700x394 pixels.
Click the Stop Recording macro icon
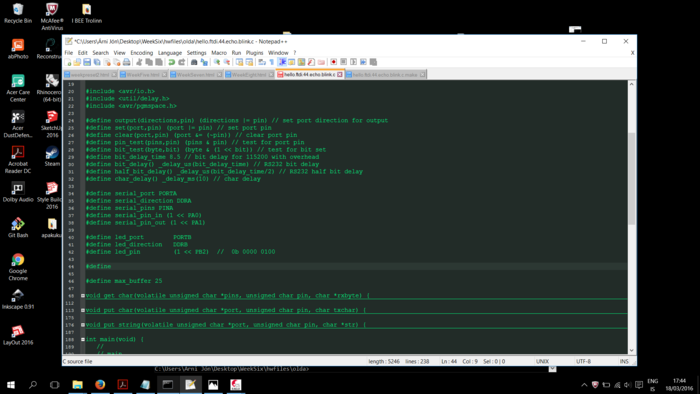343,62
